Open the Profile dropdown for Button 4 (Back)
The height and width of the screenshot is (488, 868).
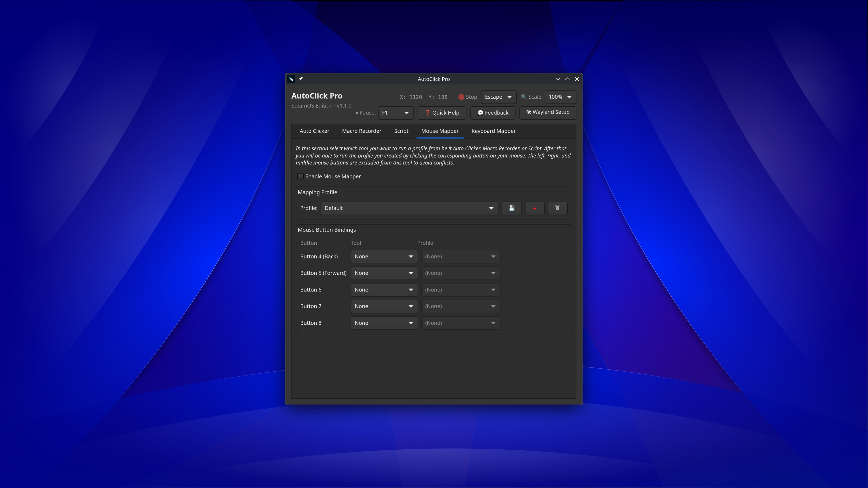(x=461, y=257)
